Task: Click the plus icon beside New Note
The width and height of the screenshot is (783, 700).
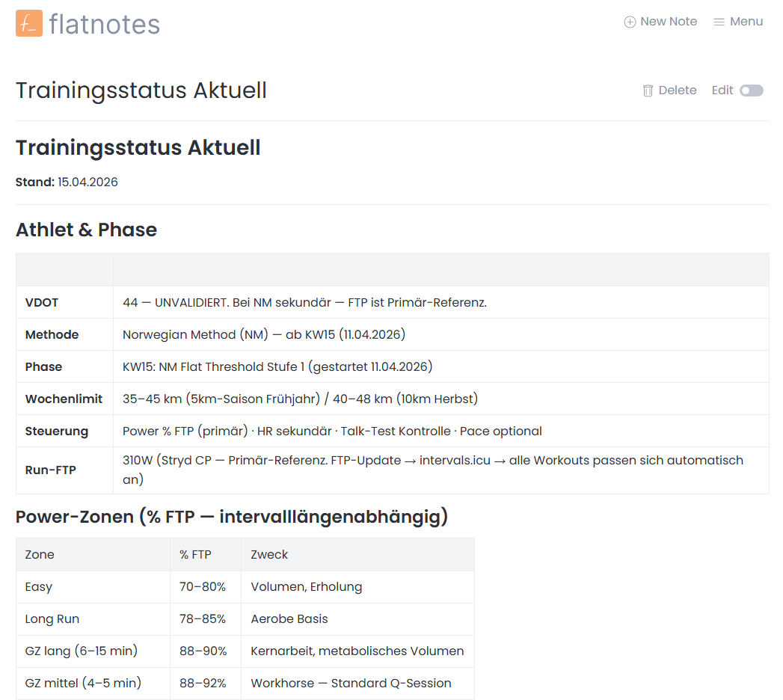Action: [630, 22]
